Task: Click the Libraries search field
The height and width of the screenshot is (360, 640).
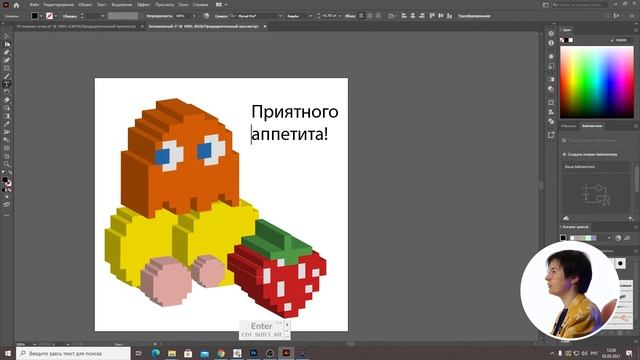Action: click(x=596, y=140)
